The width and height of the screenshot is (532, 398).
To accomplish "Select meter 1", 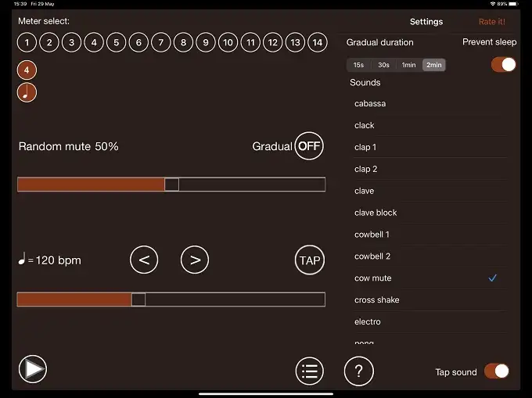I will click(27, 42).
